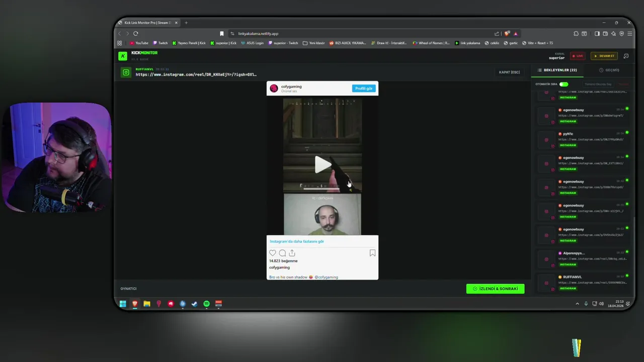Click the Brave rewards triangle icon
Screen dimensions: 644x362
pos(515,34)
